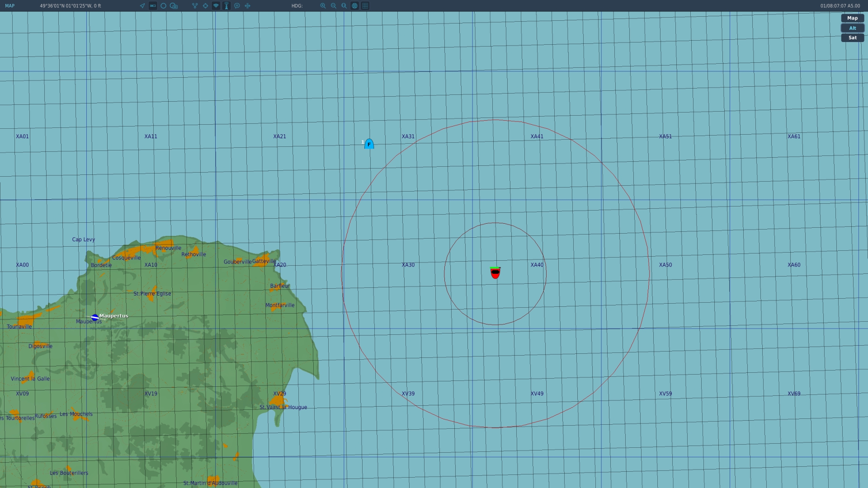
Task: Switch to Map view mode
Action: click(852, 18)
